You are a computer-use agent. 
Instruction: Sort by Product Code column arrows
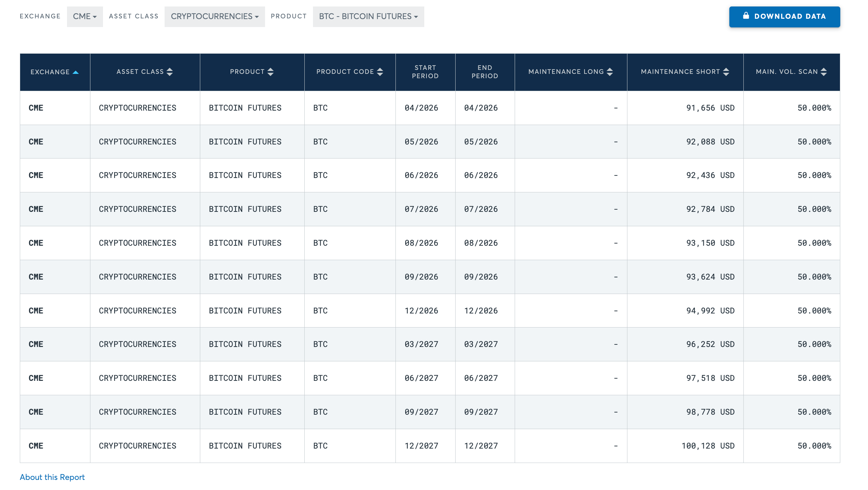(380, 72)
